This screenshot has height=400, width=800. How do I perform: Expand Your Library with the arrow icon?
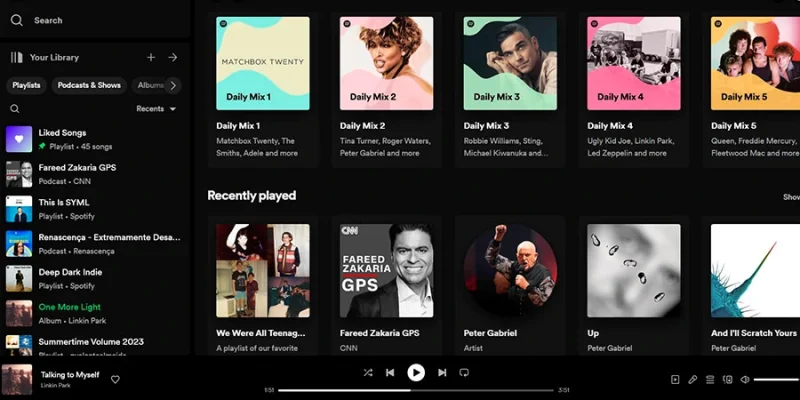pyautogui.click(x=173, y=57)
